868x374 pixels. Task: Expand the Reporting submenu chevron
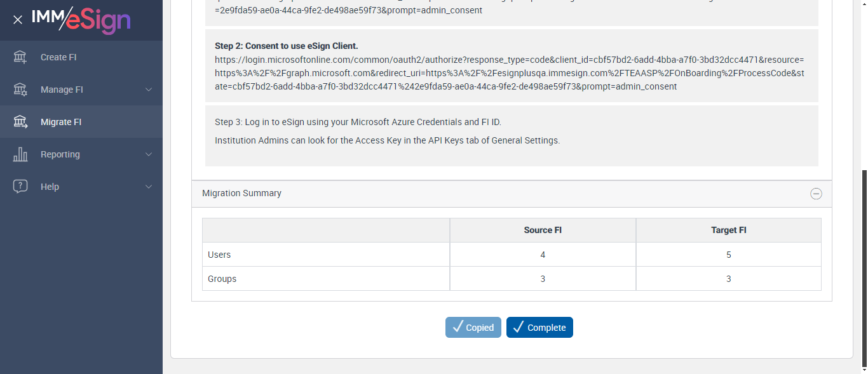coord(149,154)
